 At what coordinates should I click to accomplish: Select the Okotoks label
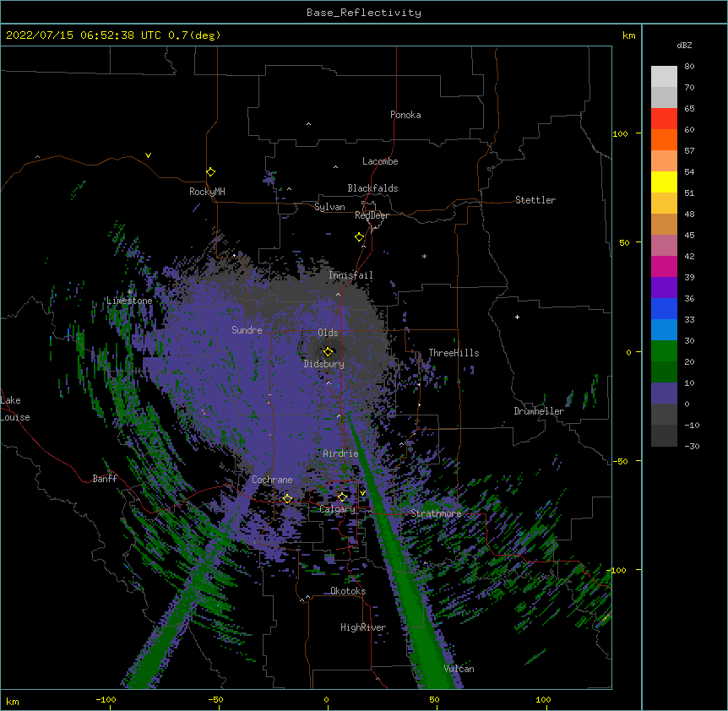coord(348,591)
